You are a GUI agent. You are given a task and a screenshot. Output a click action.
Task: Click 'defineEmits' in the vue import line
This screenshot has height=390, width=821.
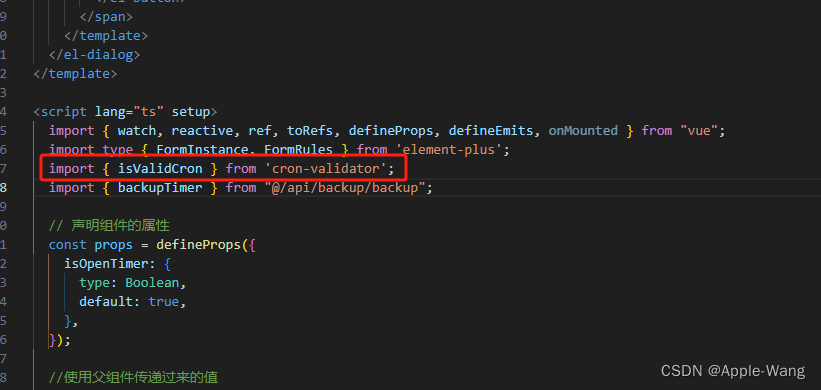point(491,130)
